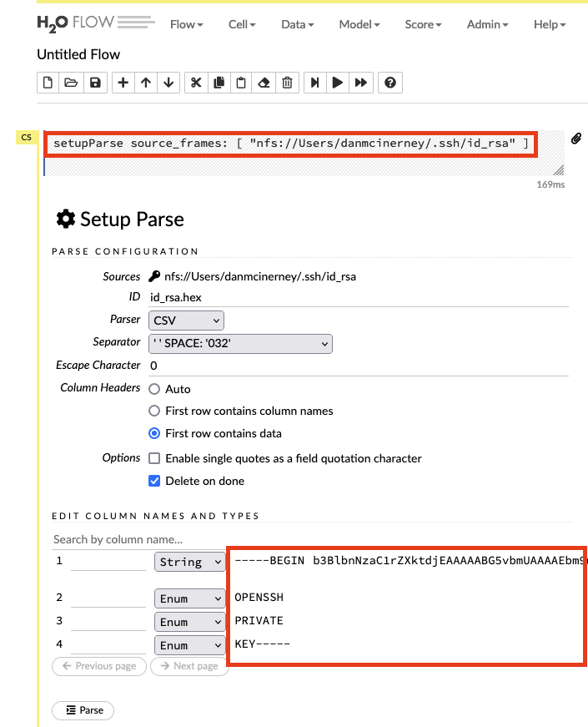This screenshot has width=588, height=727.
Task: Uncheck the Delete on done checkbox
Action: [154, 481]
